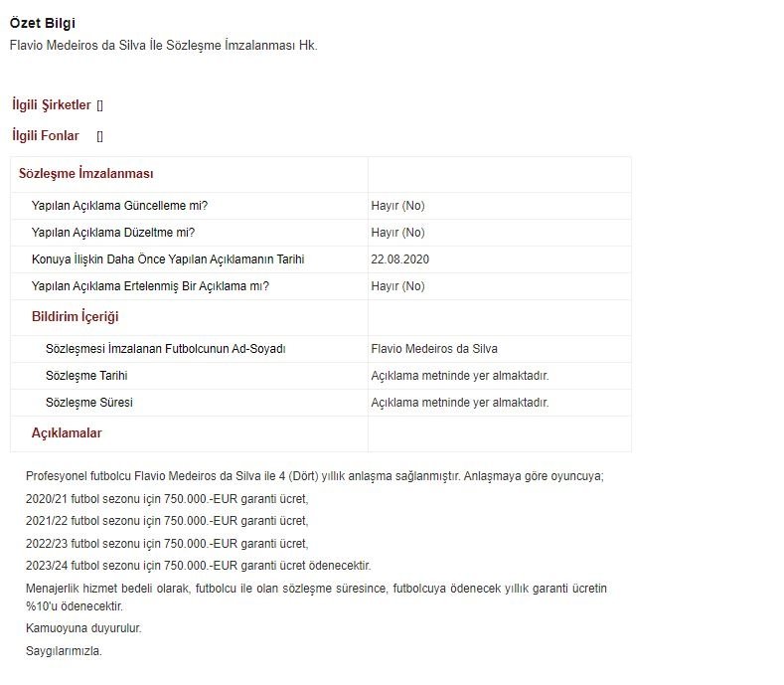Click the summary line about Sözleşme İmzalanması Hk.
This screenshot has height=685, width=784.
(164, 46)
